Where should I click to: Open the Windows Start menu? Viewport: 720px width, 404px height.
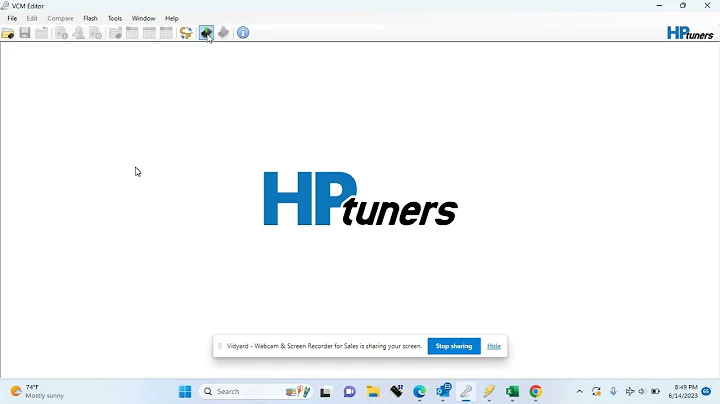pyautogui.click(x=185, y=392)
